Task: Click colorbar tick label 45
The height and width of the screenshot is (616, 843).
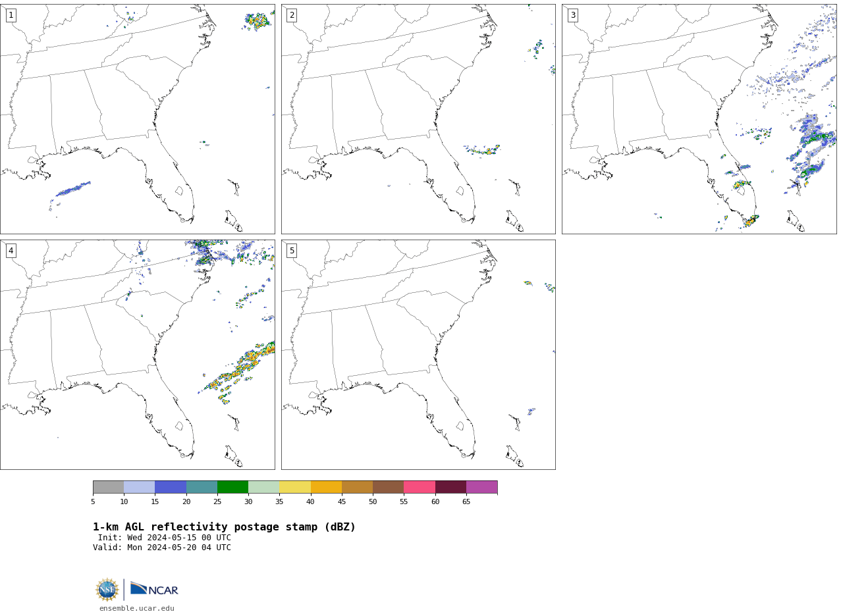Action: [342, 501]
